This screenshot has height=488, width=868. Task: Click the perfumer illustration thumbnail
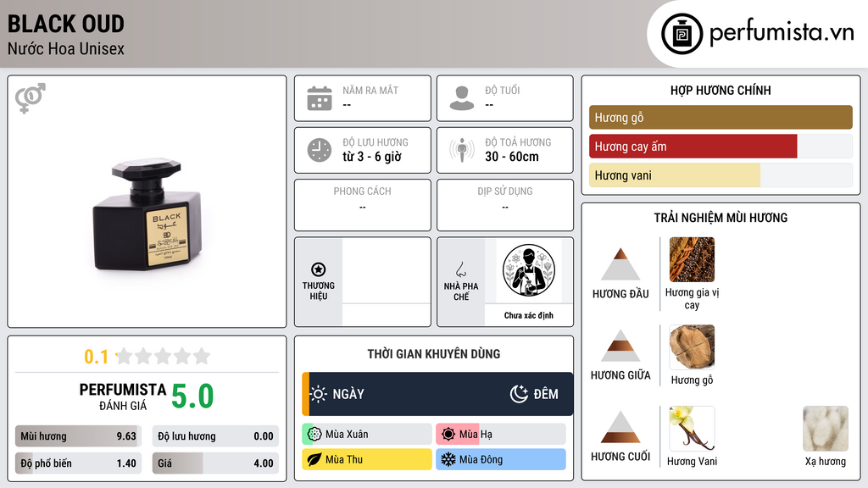coord(529,270)
